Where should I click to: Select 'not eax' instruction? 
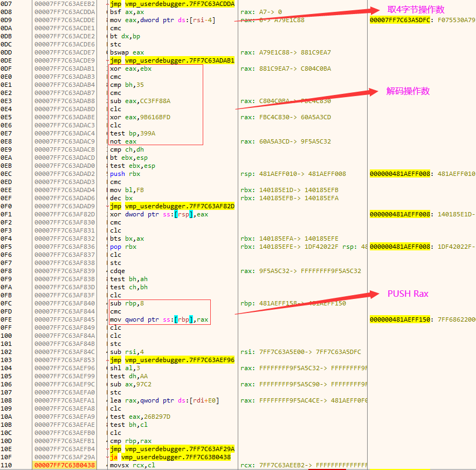coord(123,141)
